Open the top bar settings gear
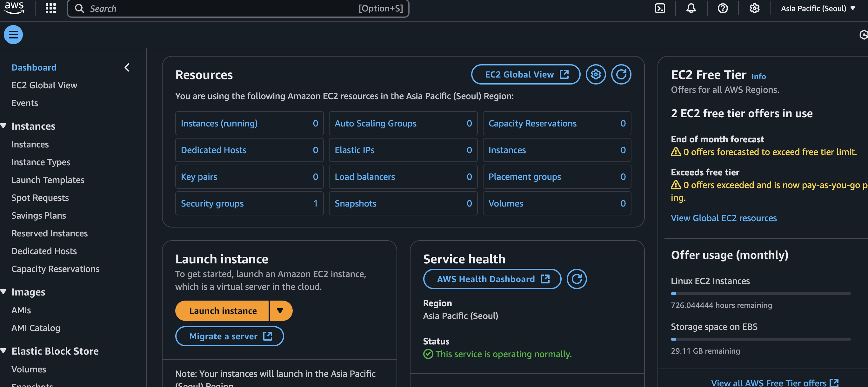 click(x=754, y=8)
